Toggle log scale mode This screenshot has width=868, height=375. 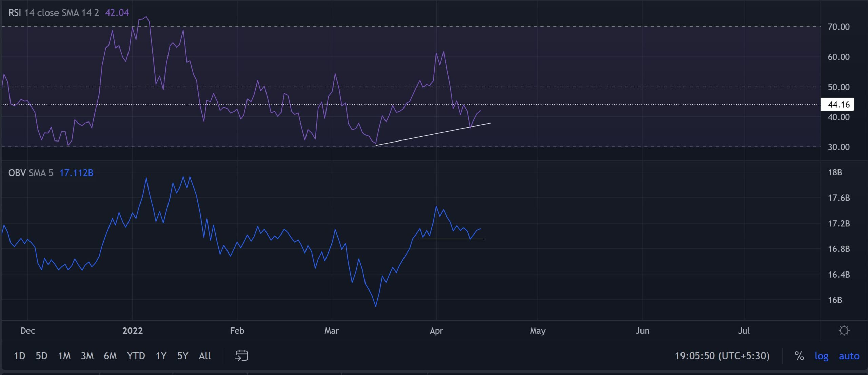pyautogui.click(x=821, y=356)
